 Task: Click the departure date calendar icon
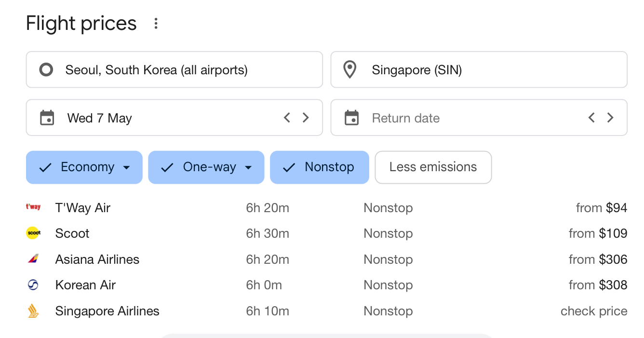click(47, 118)
